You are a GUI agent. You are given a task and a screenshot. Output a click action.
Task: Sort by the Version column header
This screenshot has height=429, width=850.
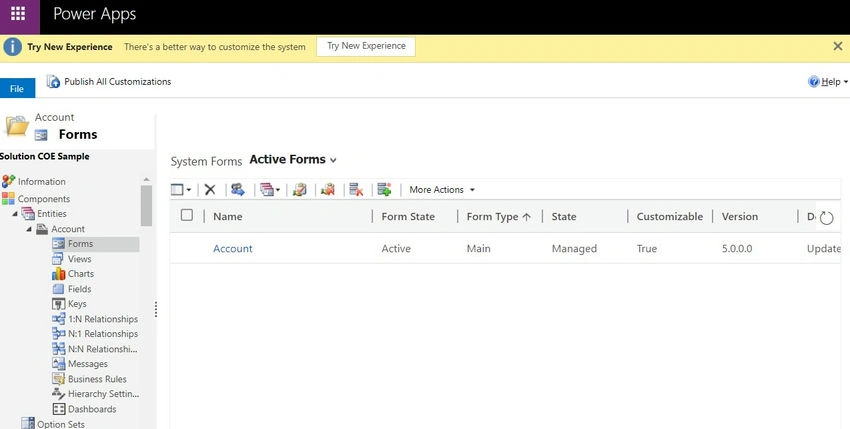739,216
